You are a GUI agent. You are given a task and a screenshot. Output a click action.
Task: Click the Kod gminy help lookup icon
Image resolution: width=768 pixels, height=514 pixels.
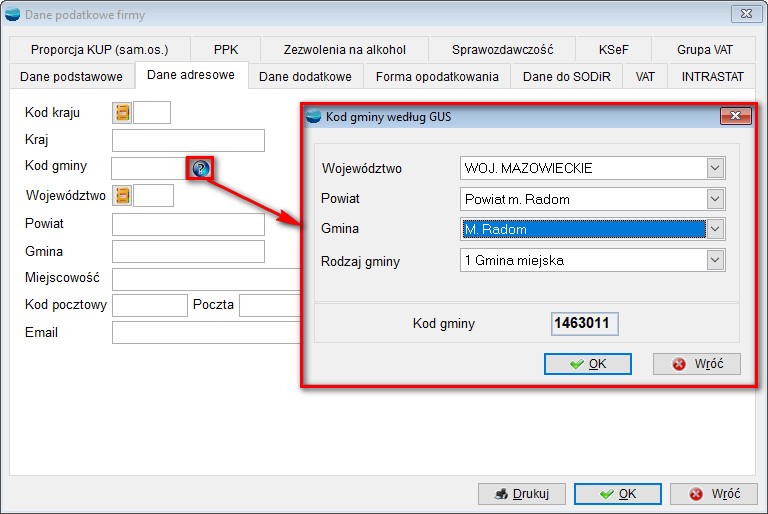pos(200,168)
